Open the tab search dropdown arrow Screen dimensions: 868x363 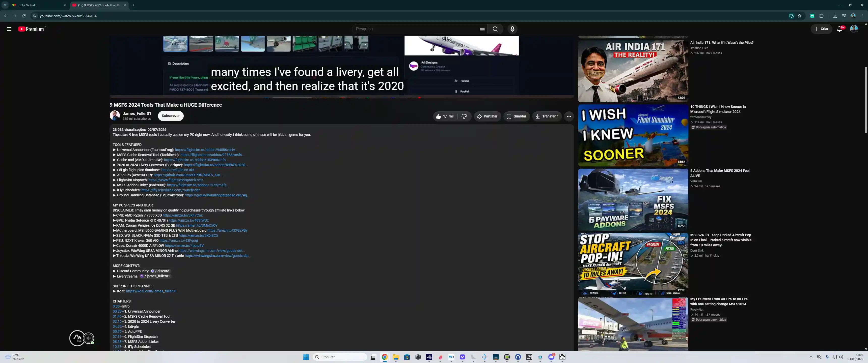tap(5, 5)
